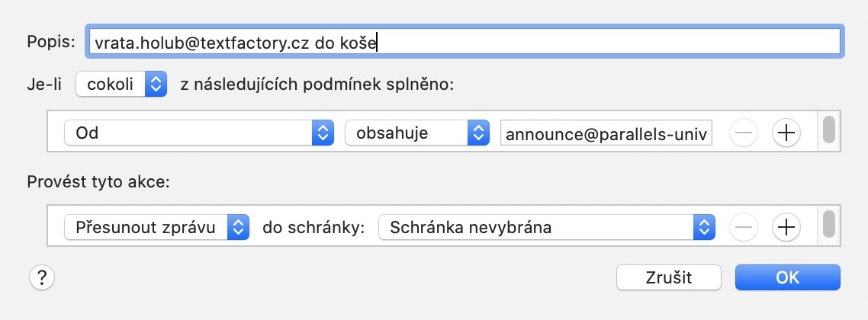
Task: Confirm the rule with OK button
Action: pyautogui.click(x=788, y=277)
